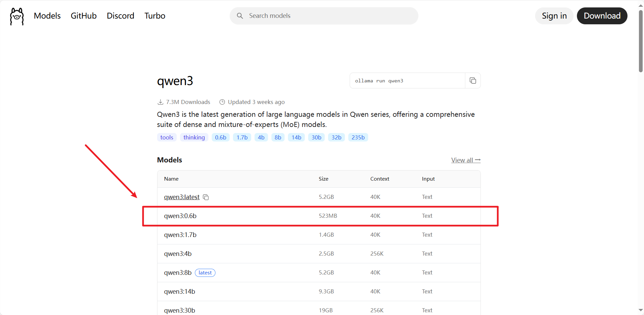The height and width of the screenshot is (315, 644).
Task: Click the 256K context of qwen3:4b
Action: pos(377,254)
